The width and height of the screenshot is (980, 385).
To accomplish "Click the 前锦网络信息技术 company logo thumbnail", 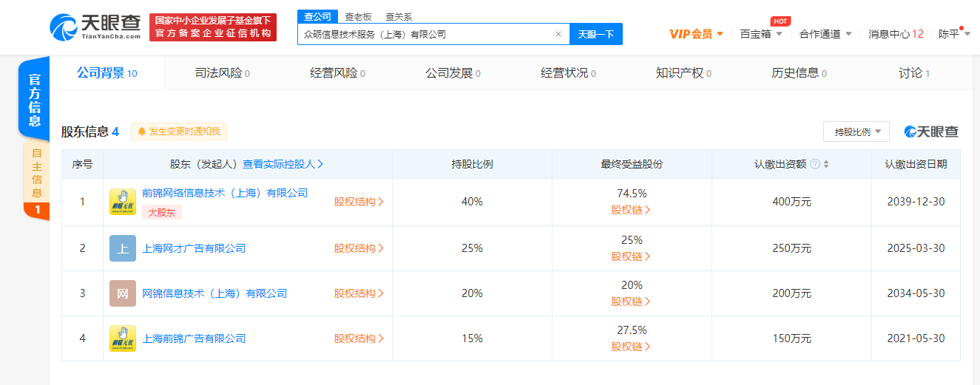I will tap(123, 202).
